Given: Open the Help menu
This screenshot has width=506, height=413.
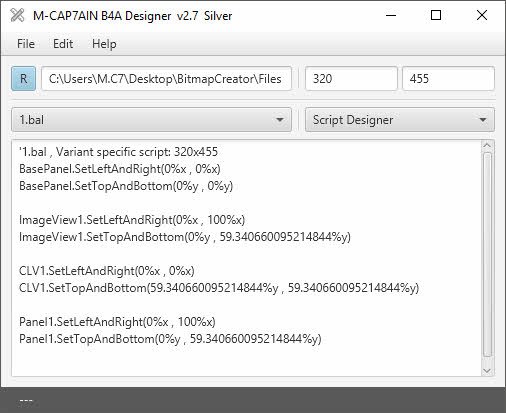Looking at the screenshot, I should coord(104,44).
